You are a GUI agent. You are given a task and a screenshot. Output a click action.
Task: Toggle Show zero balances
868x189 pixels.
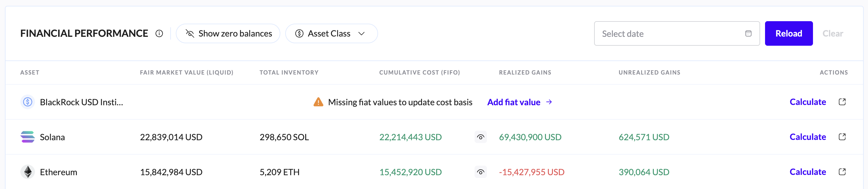[x=228, y=34]
